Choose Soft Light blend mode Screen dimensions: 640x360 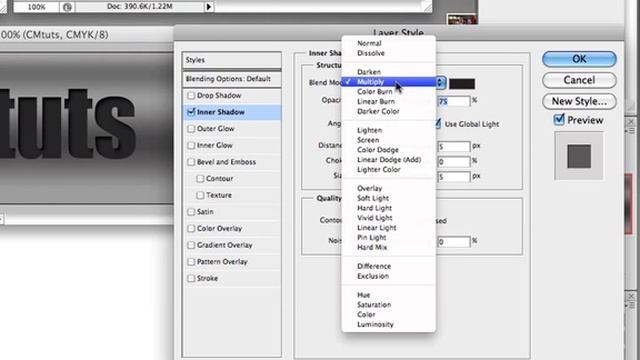click(389, 198)
